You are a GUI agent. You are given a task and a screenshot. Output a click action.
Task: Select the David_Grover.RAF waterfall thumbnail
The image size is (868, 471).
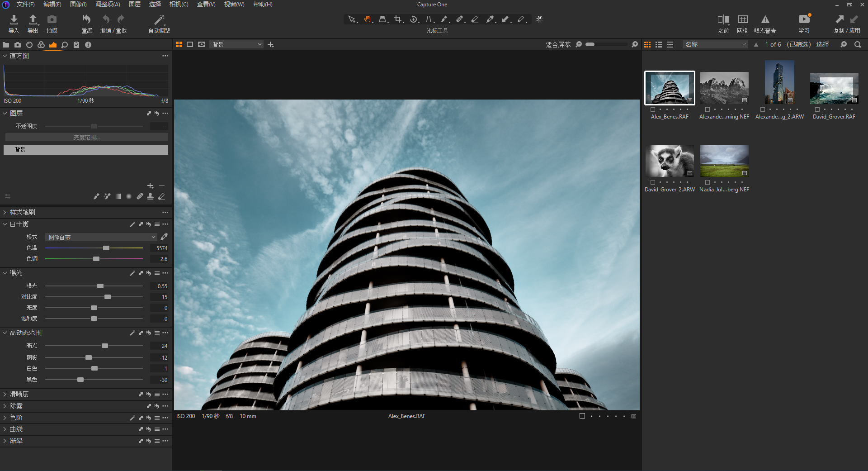[x=834, y=89]
